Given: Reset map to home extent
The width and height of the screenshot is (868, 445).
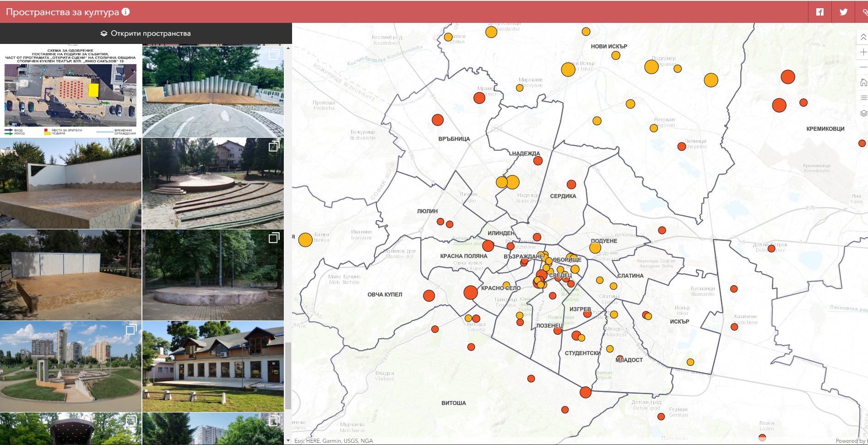Looking at the screenshot, I should [x=863, y=82].
